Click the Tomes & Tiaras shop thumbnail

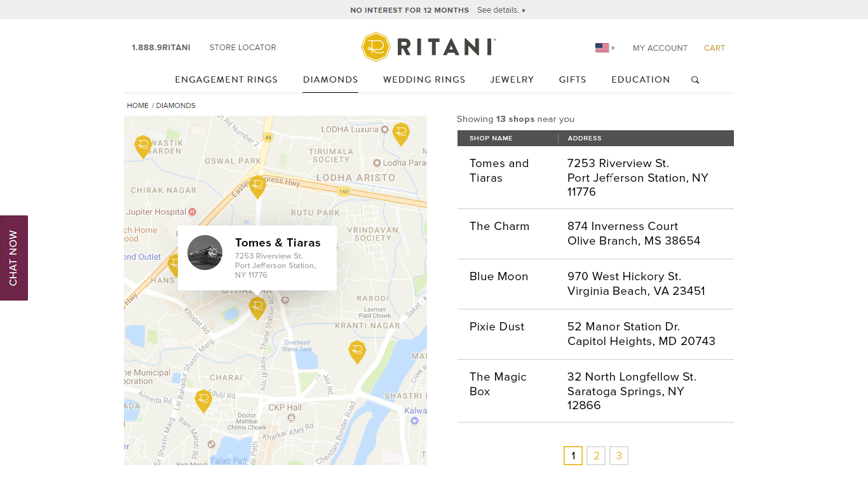coord(205,252)
